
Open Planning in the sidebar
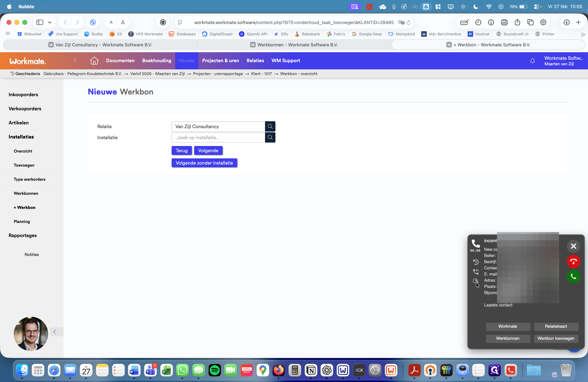[22, 221]
